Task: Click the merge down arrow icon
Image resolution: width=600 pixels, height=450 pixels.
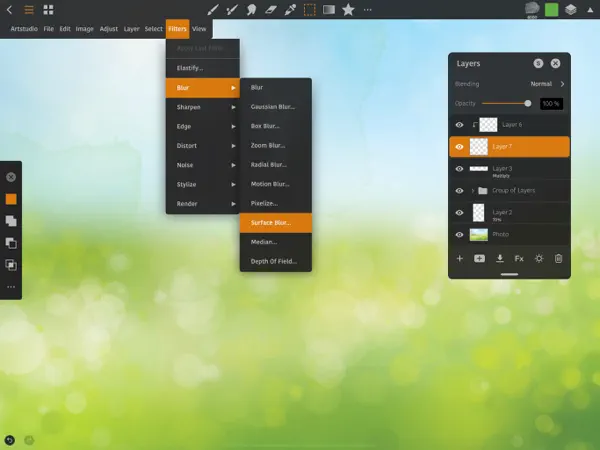Action: click(500, 259)
